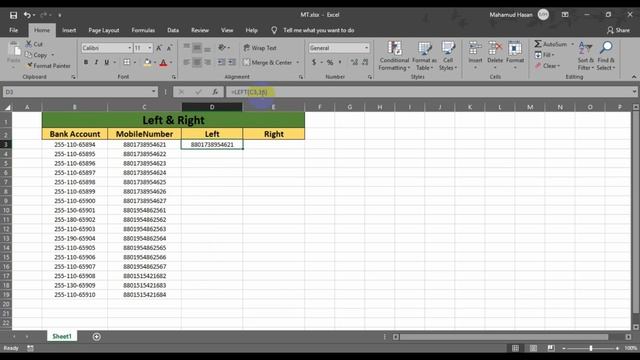Set Middle Align vertical alignment
Viewport: 640px width, 360px height.
(197, 48)
